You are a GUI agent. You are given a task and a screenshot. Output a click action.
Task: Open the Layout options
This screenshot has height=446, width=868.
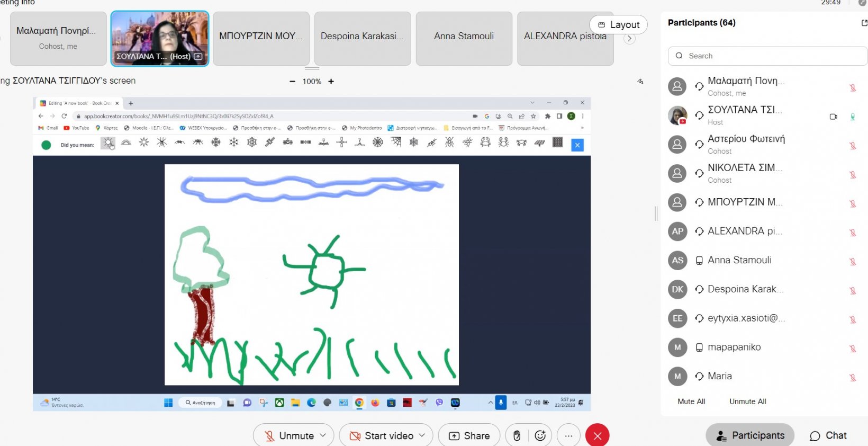[618, 25]
